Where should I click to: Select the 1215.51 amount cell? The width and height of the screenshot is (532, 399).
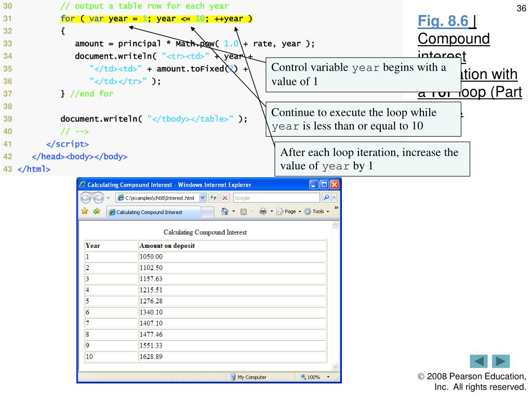pos(232,290)
